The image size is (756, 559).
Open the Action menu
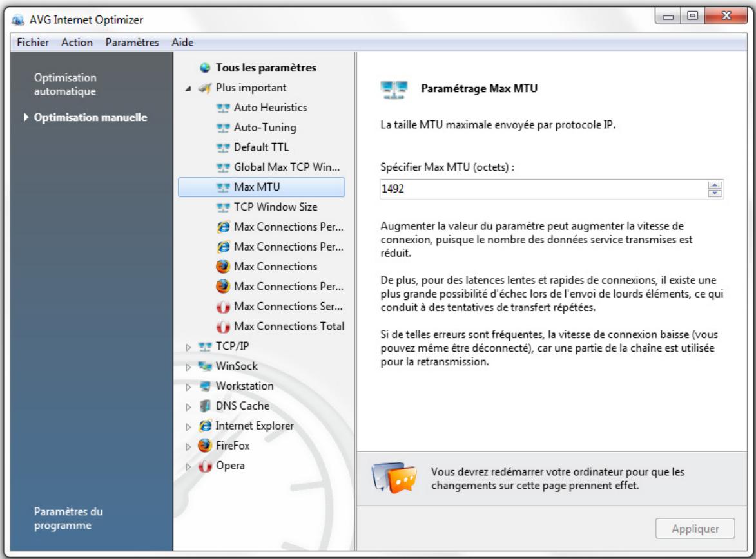[x=77, y=43]
